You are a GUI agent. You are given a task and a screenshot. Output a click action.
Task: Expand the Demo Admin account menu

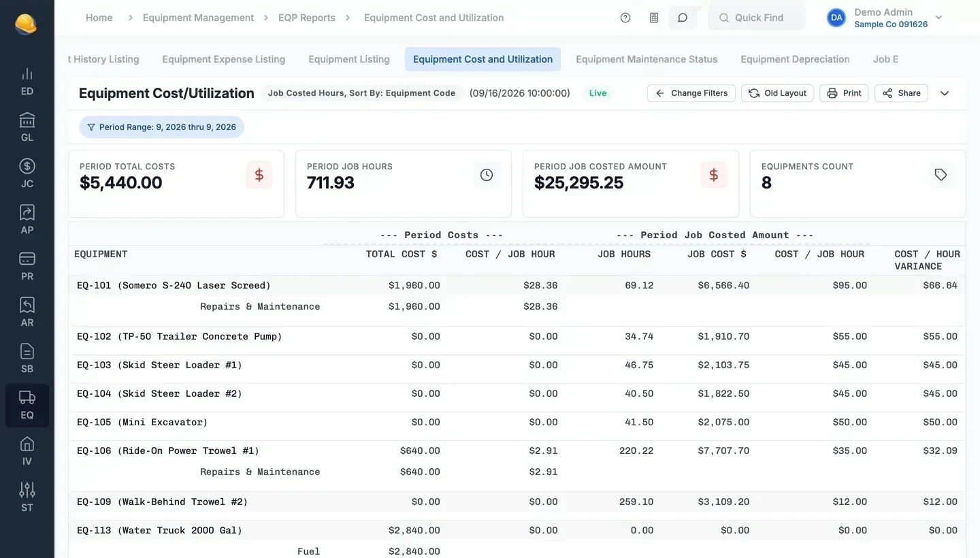[x=885, y=18]
